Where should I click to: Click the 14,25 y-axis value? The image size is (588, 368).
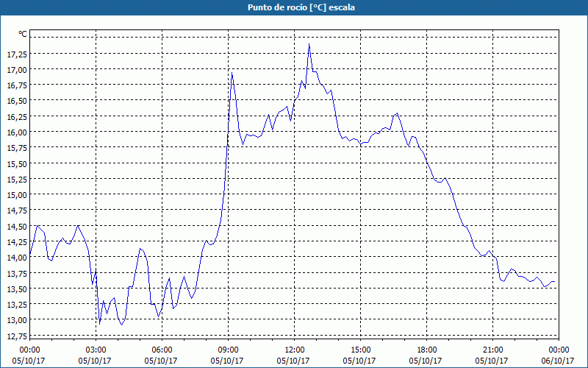17,242
